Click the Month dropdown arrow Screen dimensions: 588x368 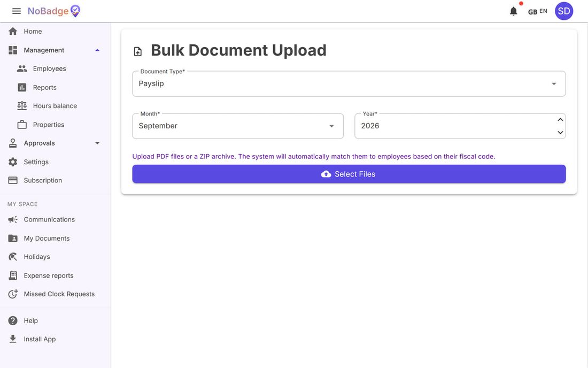pos(331,126)
